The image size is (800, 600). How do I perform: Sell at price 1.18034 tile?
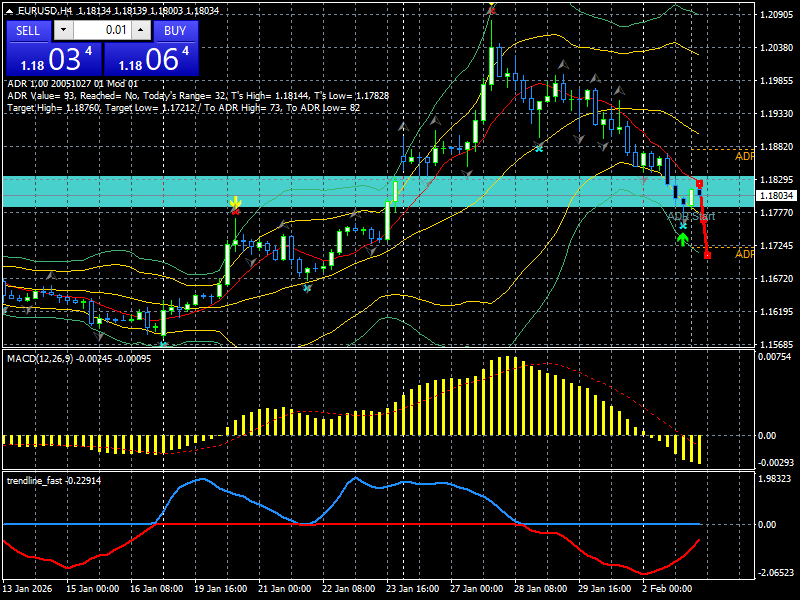coord(54,59)
